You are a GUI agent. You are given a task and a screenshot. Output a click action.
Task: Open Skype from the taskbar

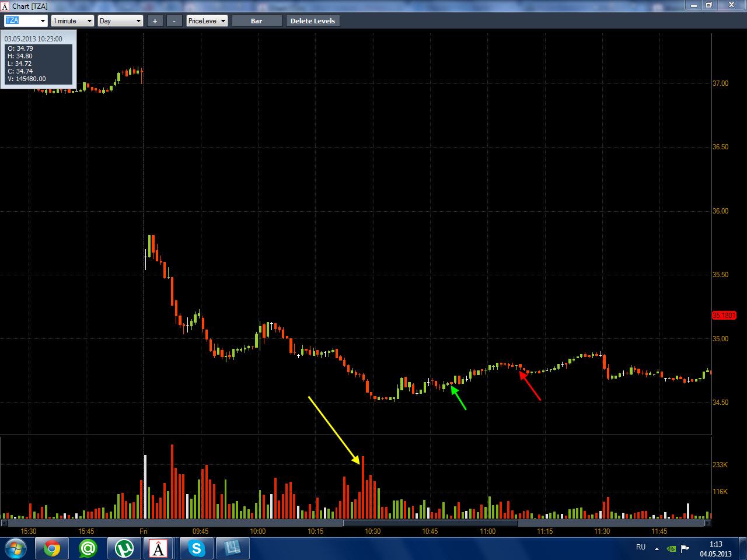click(197, 549)
